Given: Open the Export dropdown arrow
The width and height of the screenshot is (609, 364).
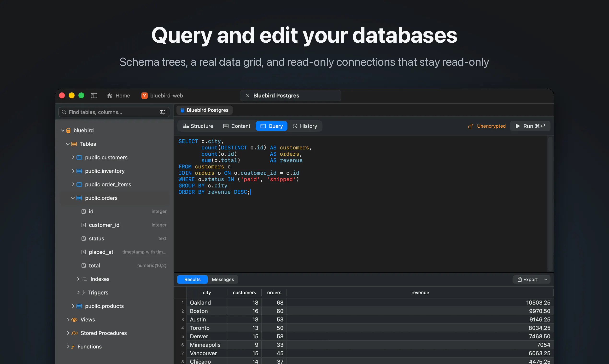Looking at the screenshot, I should pyautogui.click(x=545, y=279).
